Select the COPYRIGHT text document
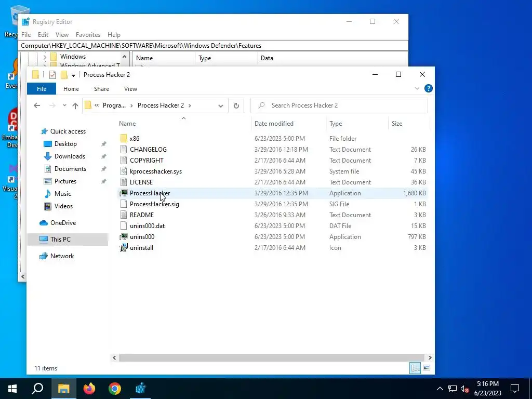The height and width of the screenshot is (399, 532). tap(147, 161)
